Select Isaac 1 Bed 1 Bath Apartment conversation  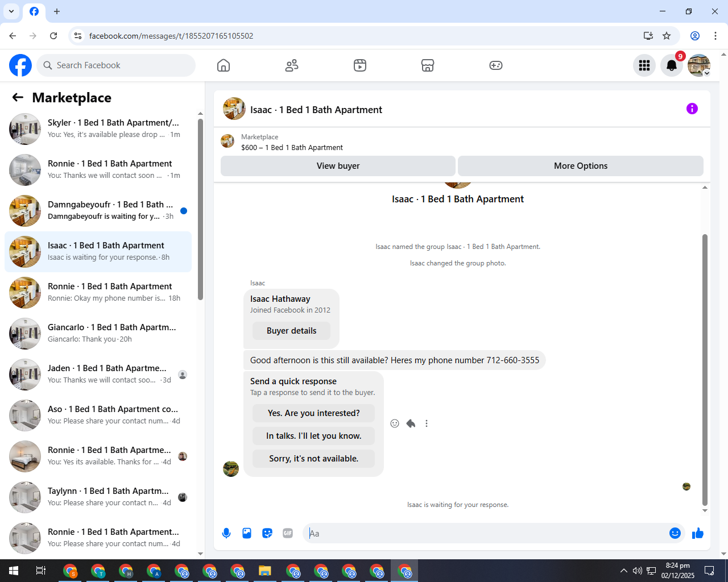click(98, 252)
